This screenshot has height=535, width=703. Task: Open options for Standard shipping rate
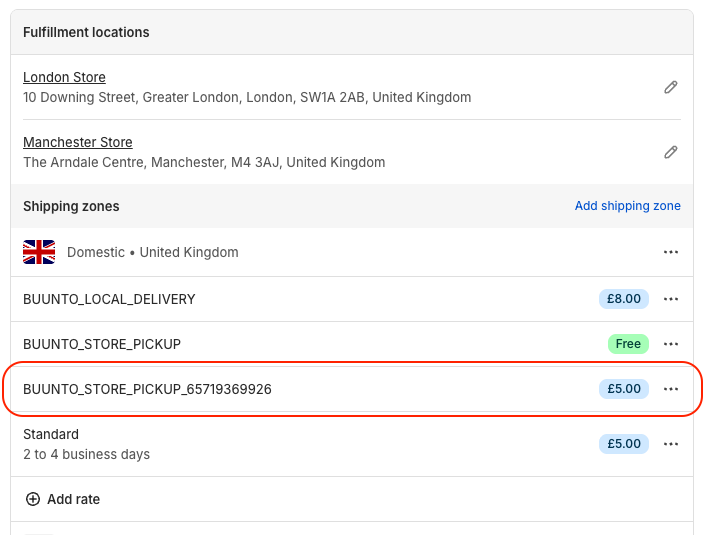pos(671,444)
